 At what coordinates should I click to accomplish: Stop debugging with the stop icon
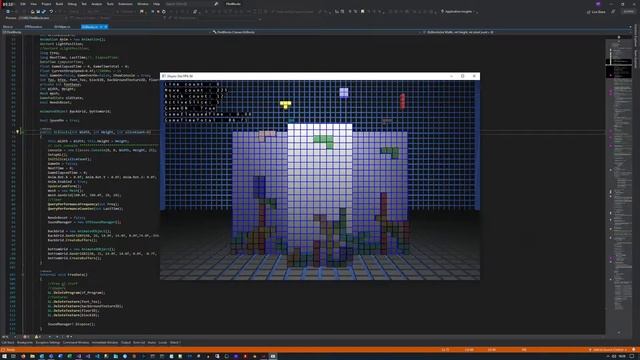click(158, 11)
